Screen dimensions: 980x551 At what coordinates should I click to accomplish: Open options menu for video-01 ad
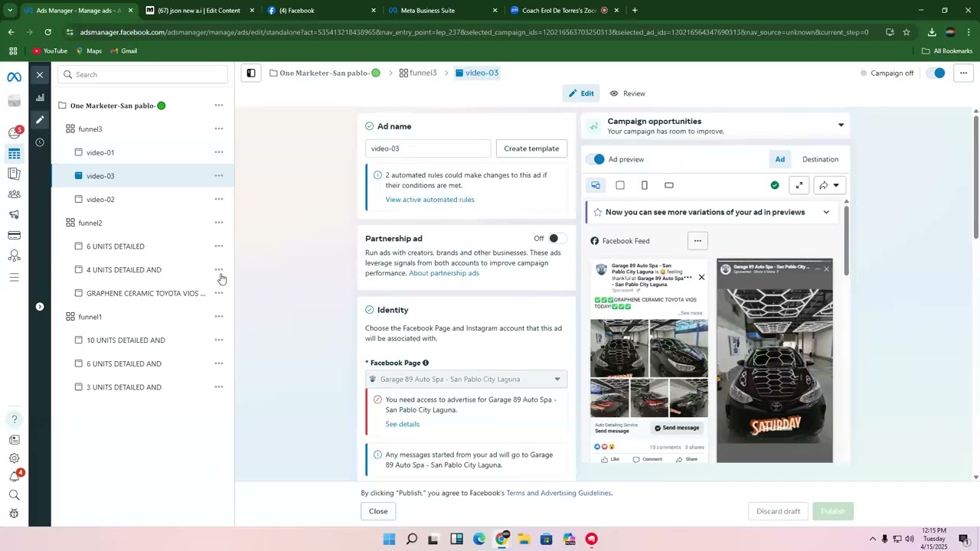pyautogui.click(x=219, y=152)
